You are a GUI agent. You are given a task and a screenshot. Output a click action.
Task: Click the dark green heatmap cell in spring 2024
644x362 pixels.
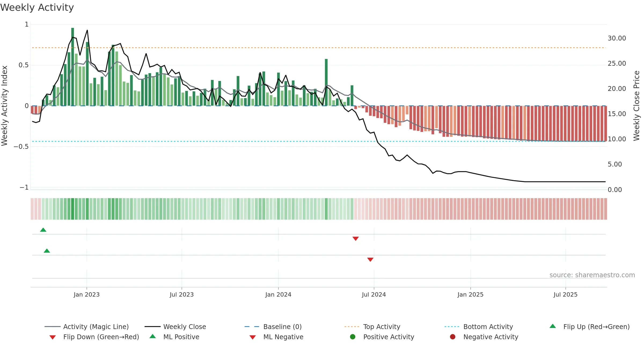click(x=326, y=209)
